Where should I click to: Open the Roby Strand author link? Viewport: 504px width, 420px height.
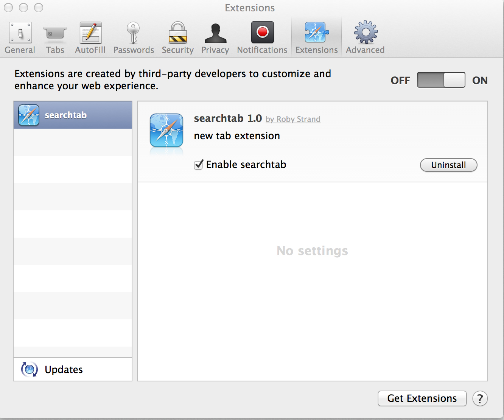coord(298,120)
